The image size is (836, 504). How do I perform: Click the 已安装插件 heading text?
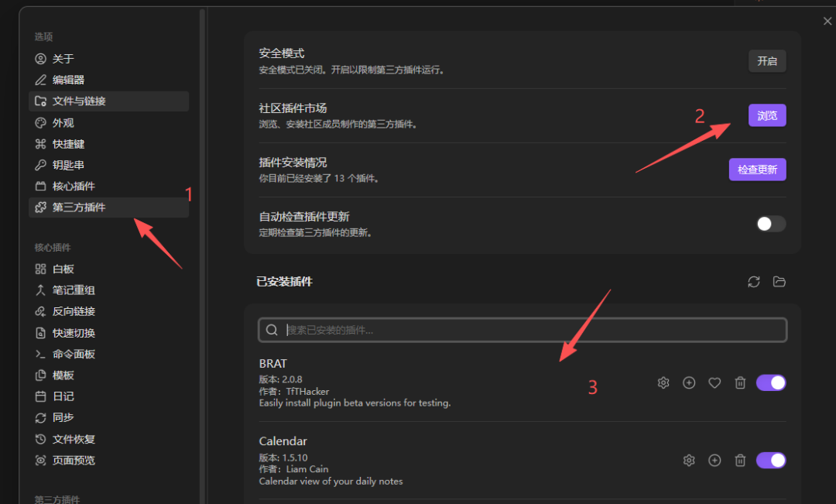click(284, 282)
